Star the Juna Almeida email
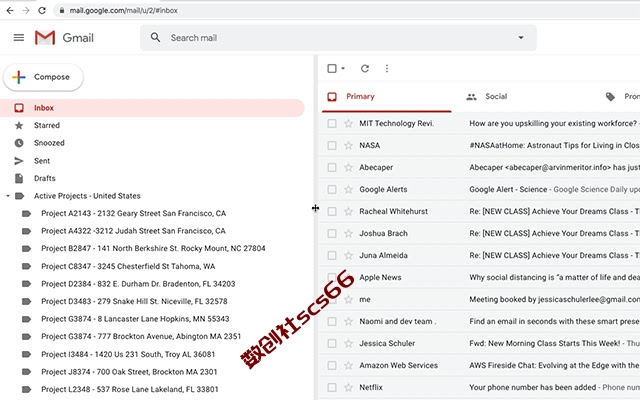The image size is (640, 400). point(348,256)
